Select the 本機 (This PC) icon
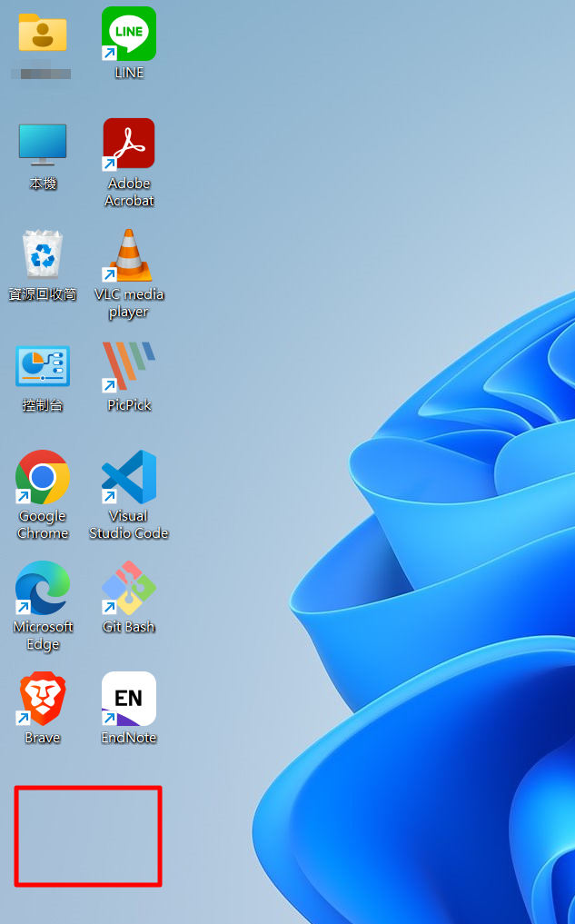The width and height of the screenshot is (575, 924). [43, 144]
